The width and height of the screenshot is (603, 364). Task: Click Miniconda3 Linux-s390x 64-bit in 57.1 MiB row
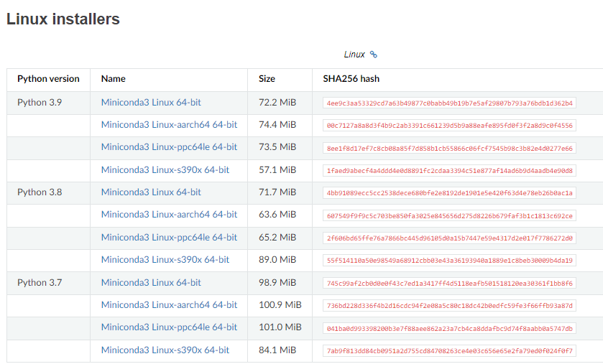tap(165, 170)
